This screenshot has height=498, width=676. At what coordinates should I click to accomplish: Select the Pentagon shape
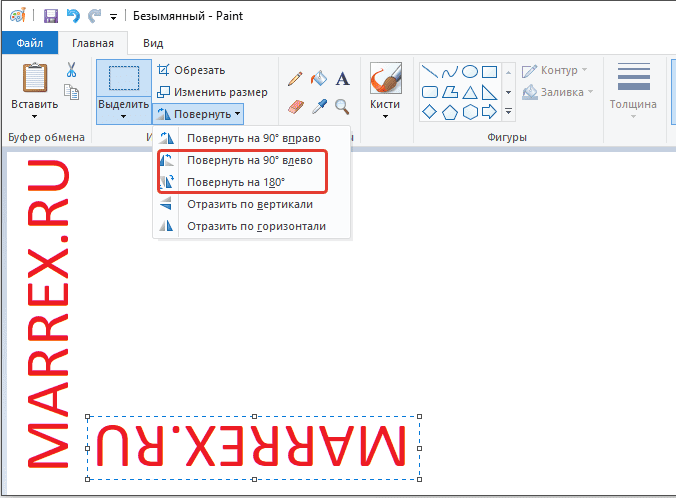pos(450,113)
